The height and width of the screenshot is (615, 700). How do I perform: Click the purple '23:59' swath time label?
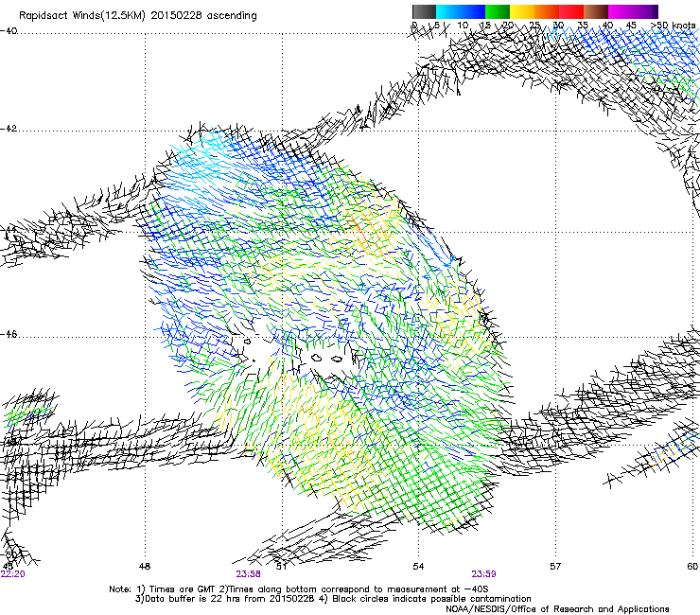(484, 574)
